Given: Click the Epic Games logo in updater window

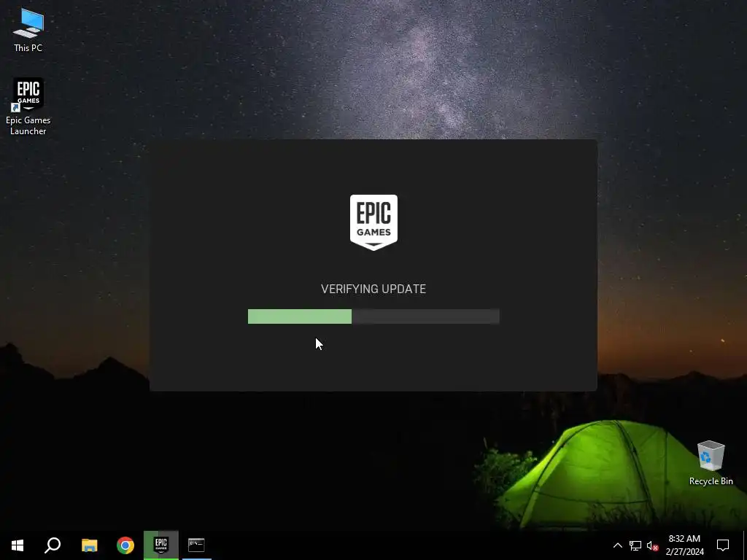Looking at the screenshot, I should [373, 222].
